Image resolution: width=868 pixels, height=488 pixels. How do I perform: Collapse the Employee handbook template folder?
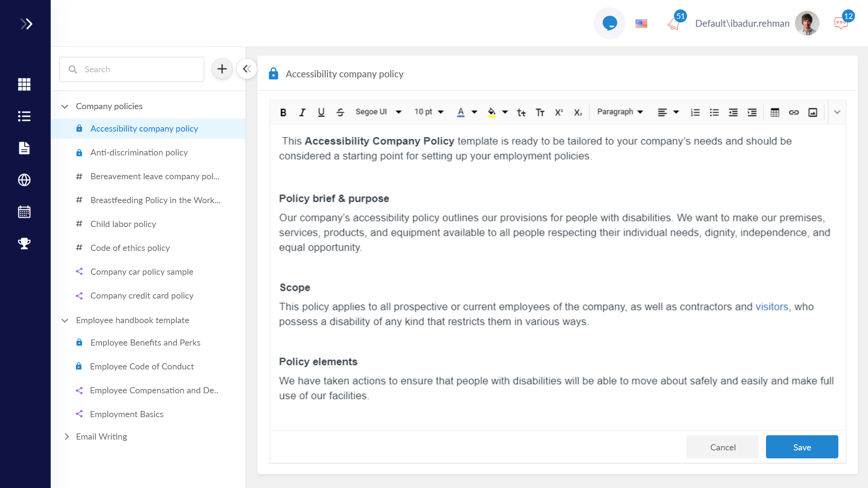(x=65, y=320)
